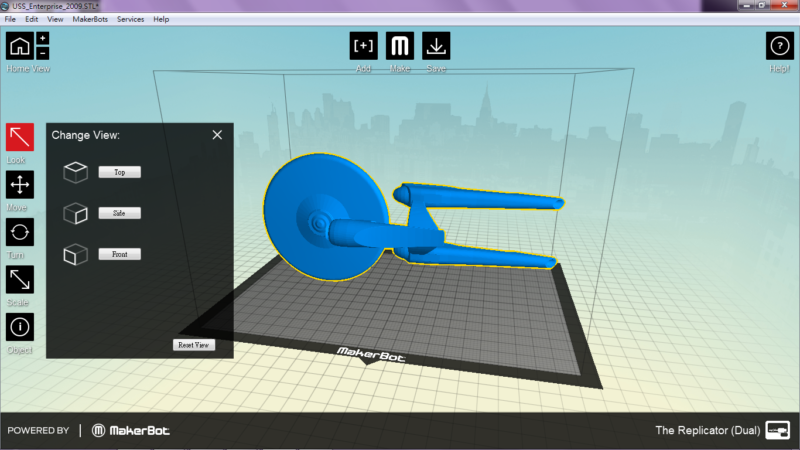Screen dimensions: 800x450
Task: Click the Top view cube icon
Action: tap(76, 172)
